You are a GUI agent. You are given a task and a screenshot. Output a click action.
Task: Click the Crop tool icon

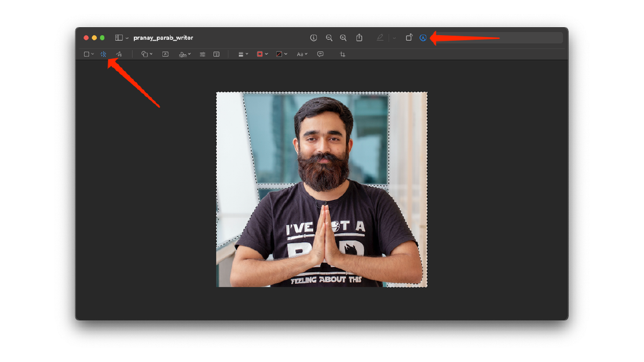point(343,54)
